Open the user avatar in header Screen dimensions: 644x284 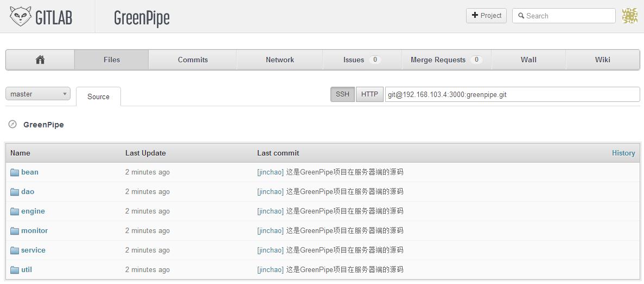(630, 16)
